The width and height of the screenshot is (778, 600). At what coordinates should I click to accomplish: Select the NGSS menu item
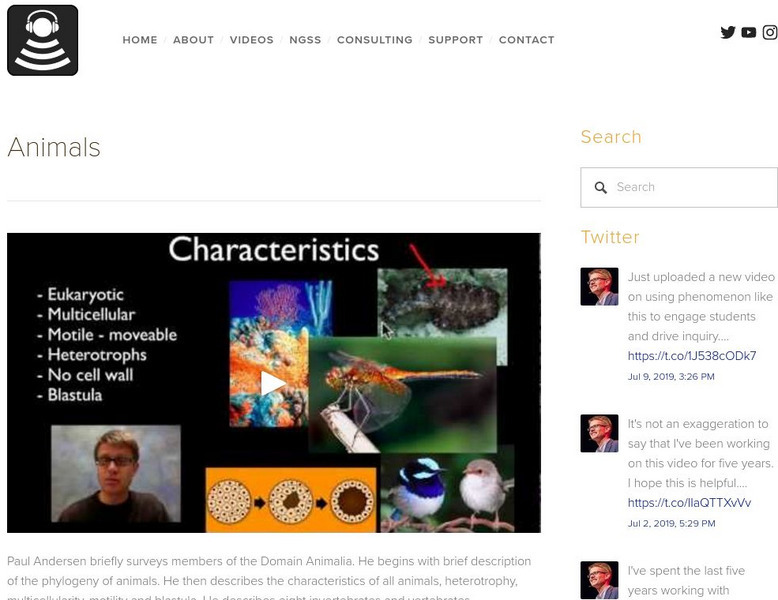tap(305, 40)
